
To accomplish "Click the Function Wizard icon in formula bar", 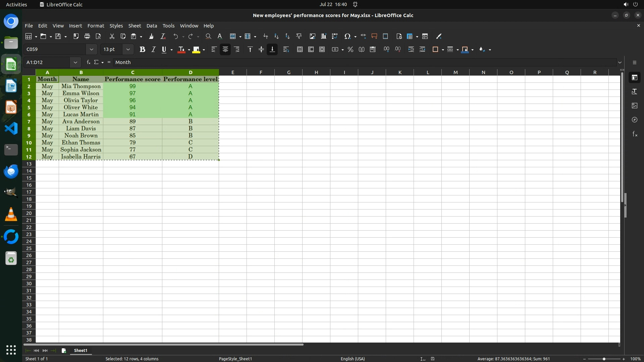I will coord(88,62).
